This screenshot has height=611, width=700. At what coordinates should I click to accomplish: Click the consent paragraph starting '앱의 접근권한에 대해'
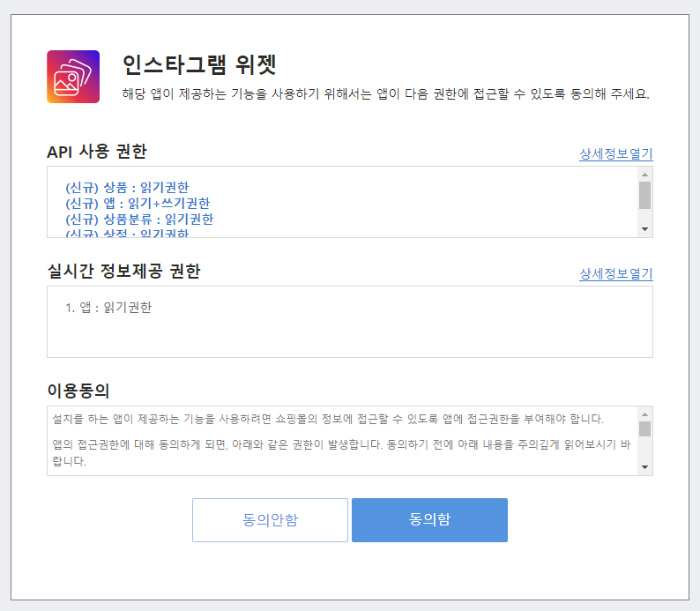click(x=341, y=452)
